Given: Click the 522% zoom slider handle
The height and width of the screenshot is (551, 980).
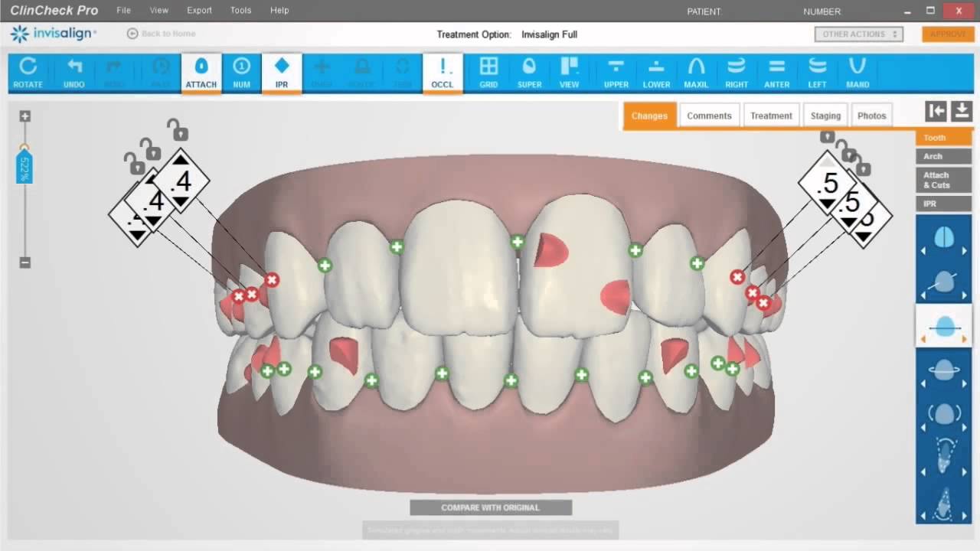Looking at the screenshot, I should (x=24, y=165).
